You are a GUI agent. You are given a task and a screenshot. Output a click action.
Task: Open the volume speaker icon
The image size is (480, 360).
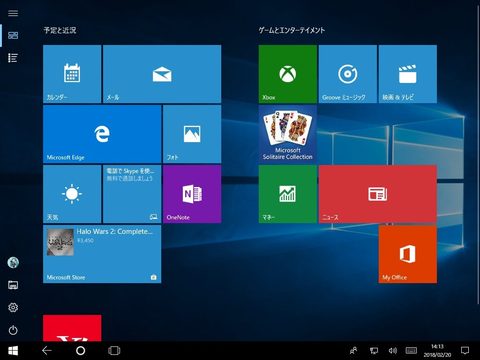coord(393,351)
